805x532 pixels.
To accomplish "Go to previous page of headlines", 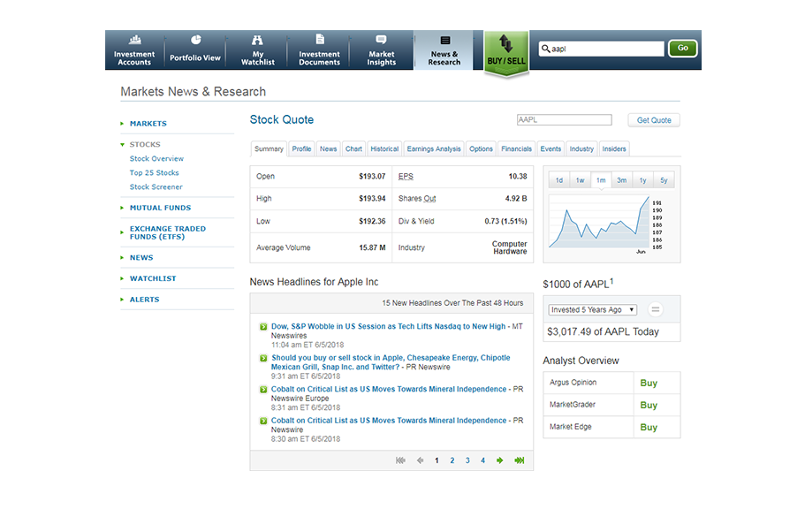I will [420, 460].
